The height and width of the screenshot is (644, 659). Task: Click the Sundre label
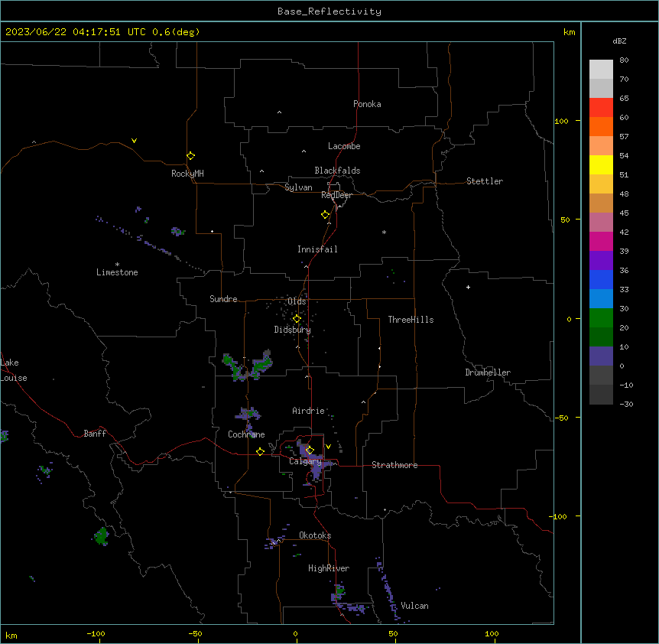coord(223,299)
